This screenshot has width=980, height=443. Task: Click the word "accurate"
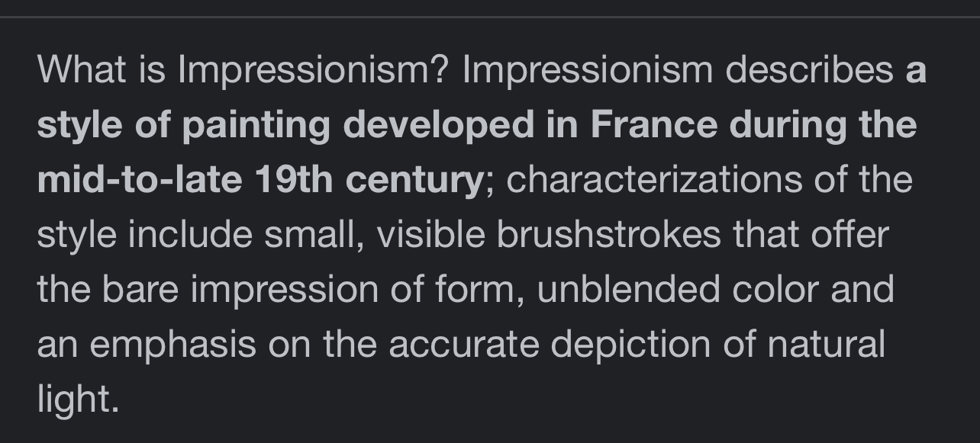pyautogui.click(x=463, y=345)
